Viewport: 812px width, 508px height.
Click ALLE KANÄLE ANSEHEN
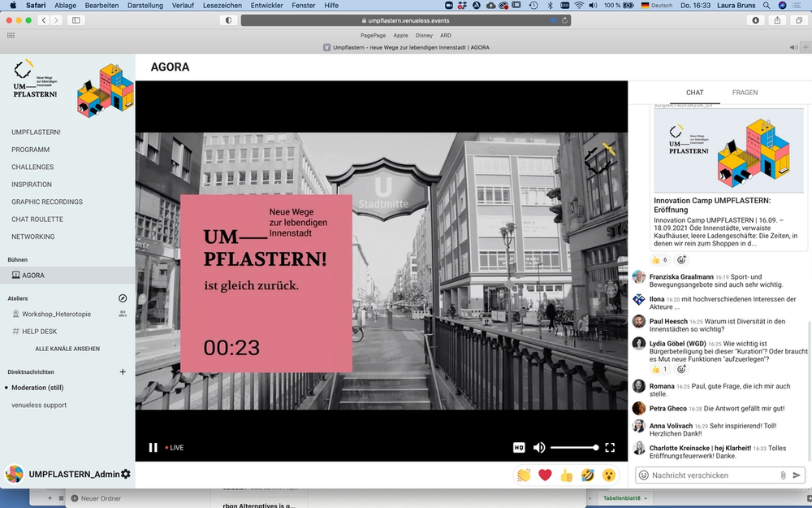(x=67, y=349)
